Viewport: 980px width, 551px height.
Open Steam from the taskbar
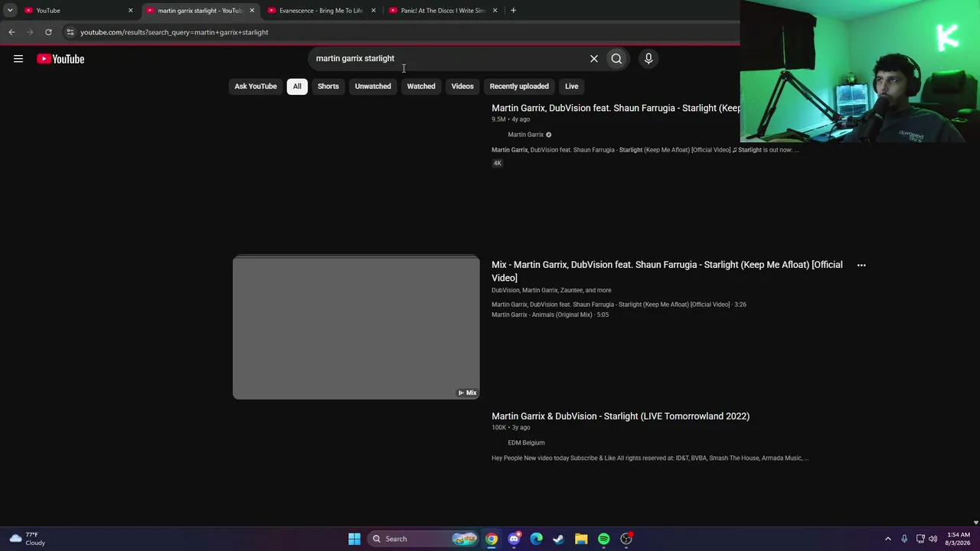[558, 539]
